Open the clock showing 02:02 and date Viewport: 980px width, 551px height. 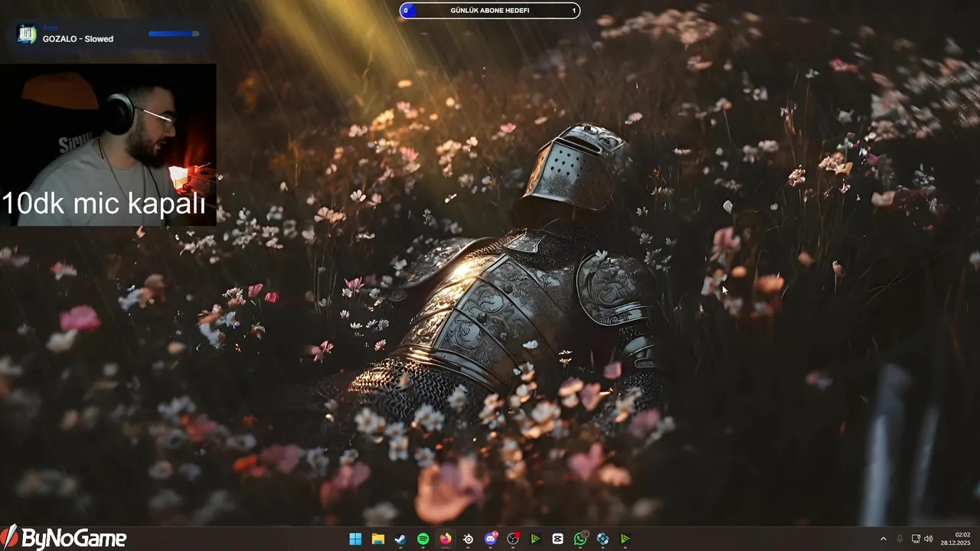point(955,539)
